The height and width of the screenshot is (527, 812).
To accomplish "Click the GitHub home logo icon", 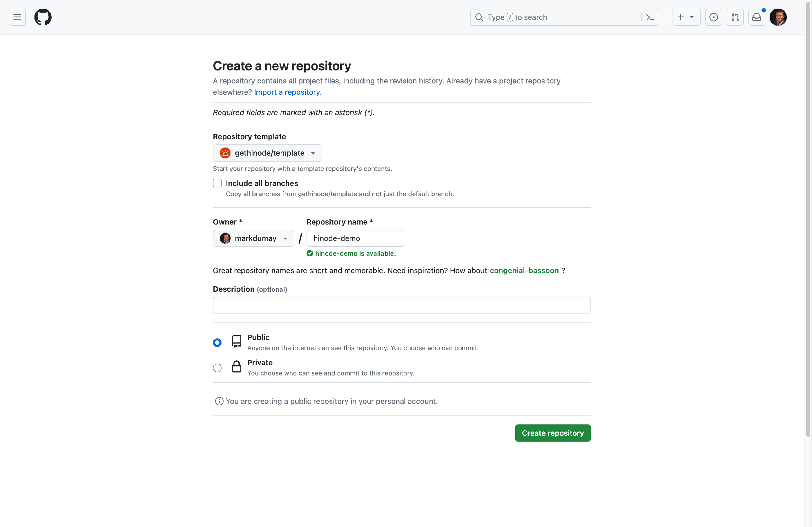I will coord(43,17).
